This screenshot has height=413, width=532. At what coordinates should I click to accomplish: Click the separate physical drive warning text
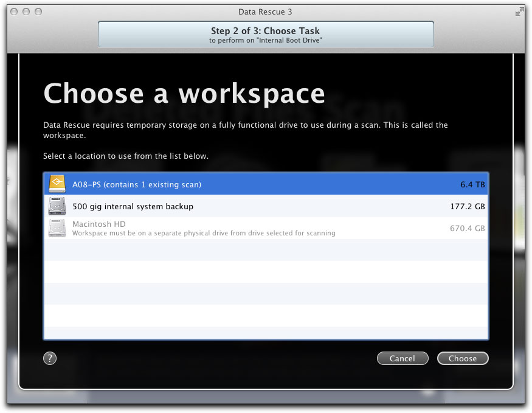click(x=203, y=233)
